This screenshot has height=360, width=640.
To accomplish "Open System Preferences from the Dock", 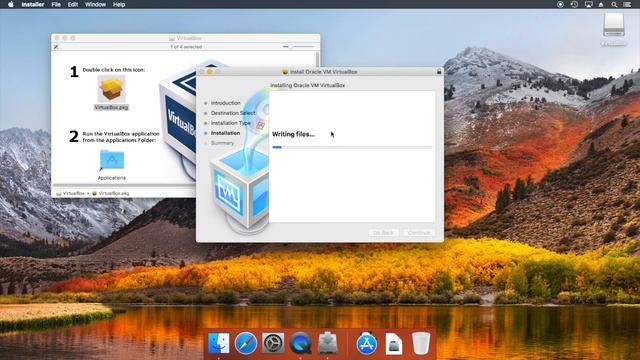I will pos(273,343).
